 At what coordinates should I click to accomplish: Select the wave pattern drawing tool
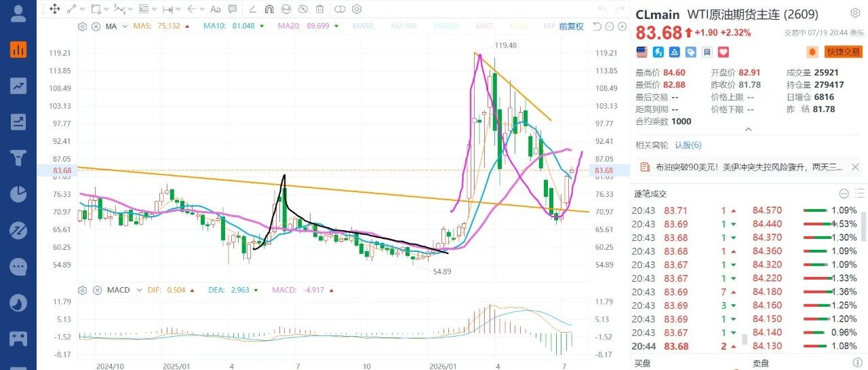[119, 10]
